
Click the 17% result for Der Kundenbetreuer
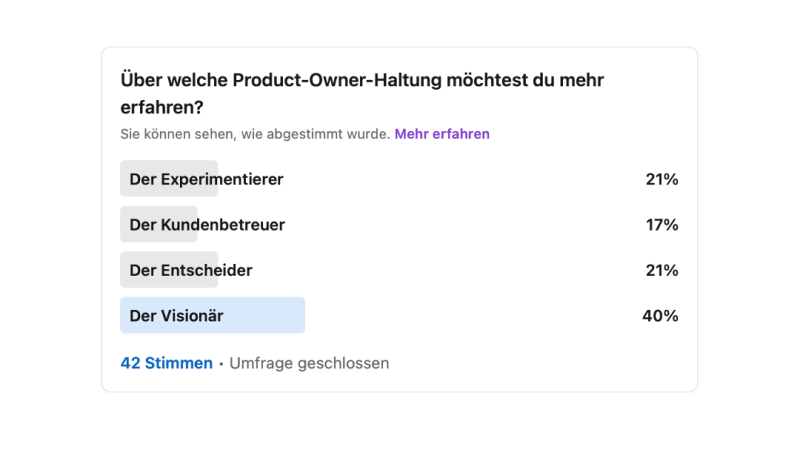tap(662, 225)
